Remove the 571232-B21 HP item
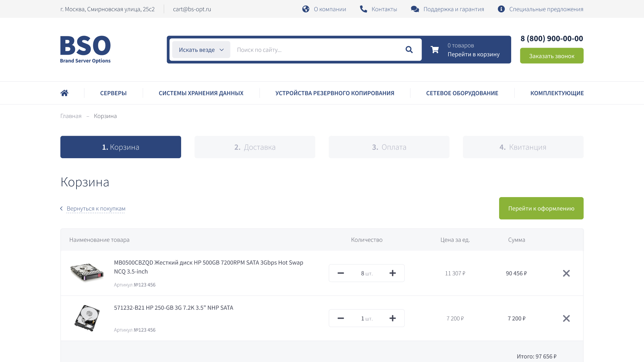This screenshot has width=644, height=362. [x=566, y=318]
